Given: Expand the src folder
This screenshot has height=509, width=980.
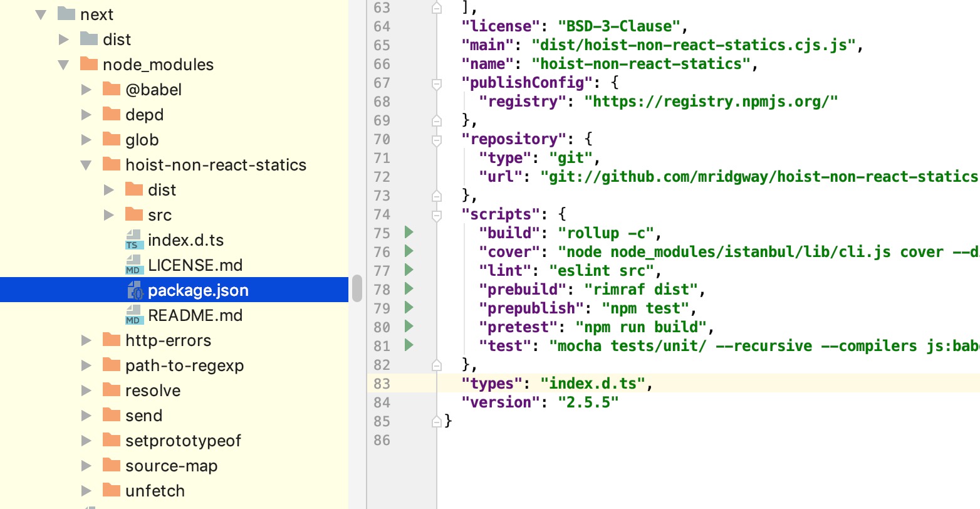Looking at the screenshot, I should click(109, 214).
